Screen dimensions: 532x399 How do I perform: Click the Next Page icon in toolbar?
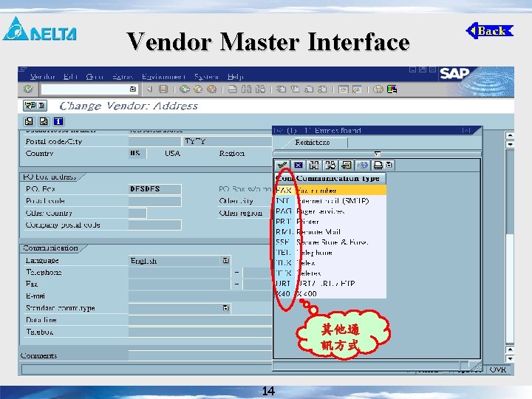309,89
